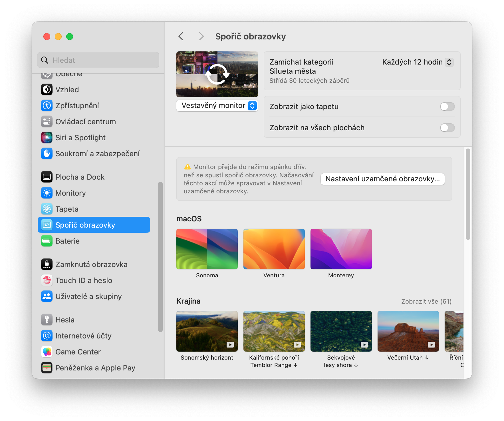The image size is (504, 421).
Task: Open Zpřístupnění accessibility icon
Action: 47,106
